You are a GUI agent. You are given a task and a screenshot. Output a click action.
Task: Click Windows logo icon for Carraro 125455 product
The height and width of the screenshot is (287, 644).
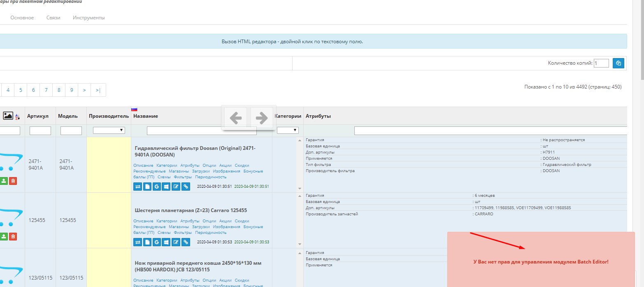coord(166,242)
